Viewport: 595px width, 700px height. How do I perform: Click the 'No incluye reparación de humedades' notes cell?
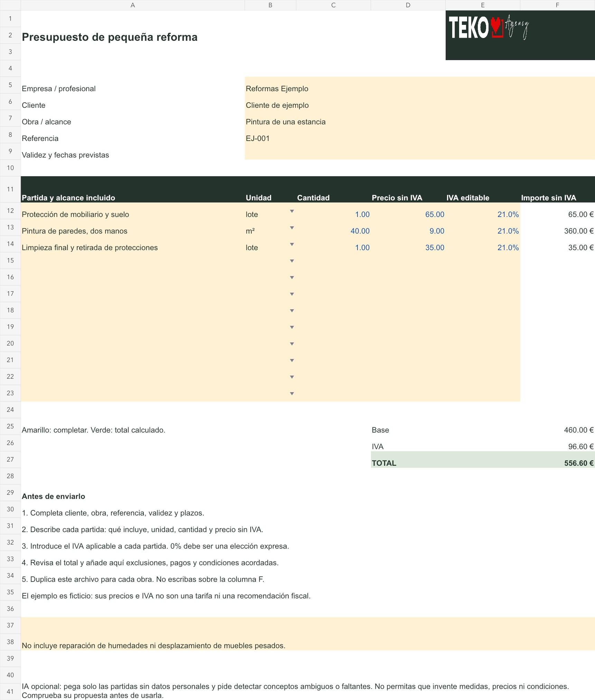coord(308,634)
